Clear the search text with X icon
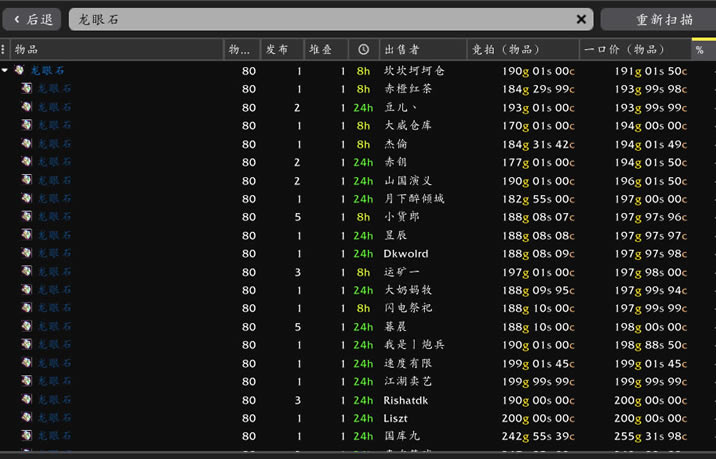Screen dimensions: 716x459 point(582,19)
